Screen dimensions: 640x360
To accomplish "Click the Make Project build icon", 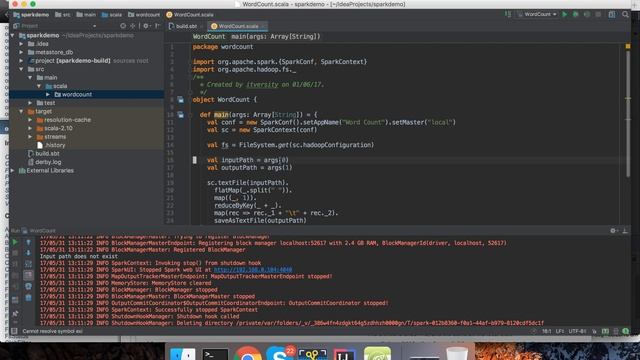I will [508, 14].
